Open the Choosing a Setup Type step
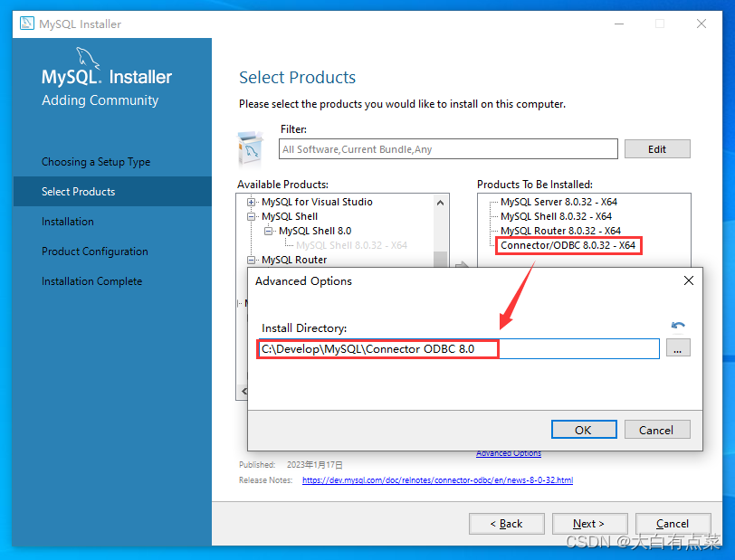The height and width of the screenshot is (560, 735). 96,162
